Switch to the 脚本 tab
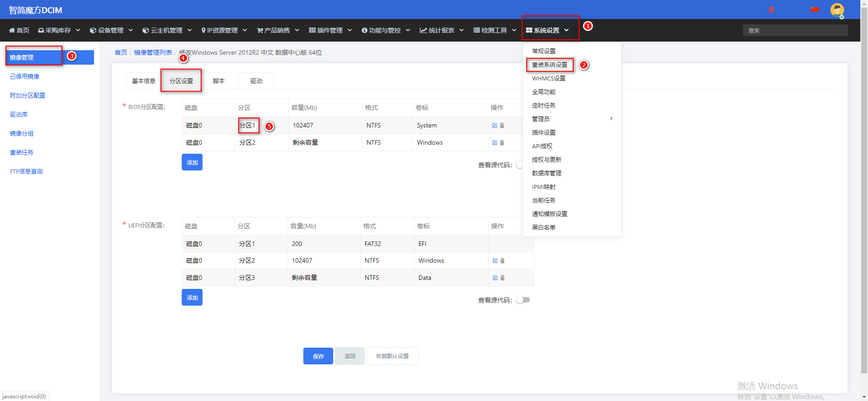This screenshot has height=401, width=868. [x=219, y=81]
